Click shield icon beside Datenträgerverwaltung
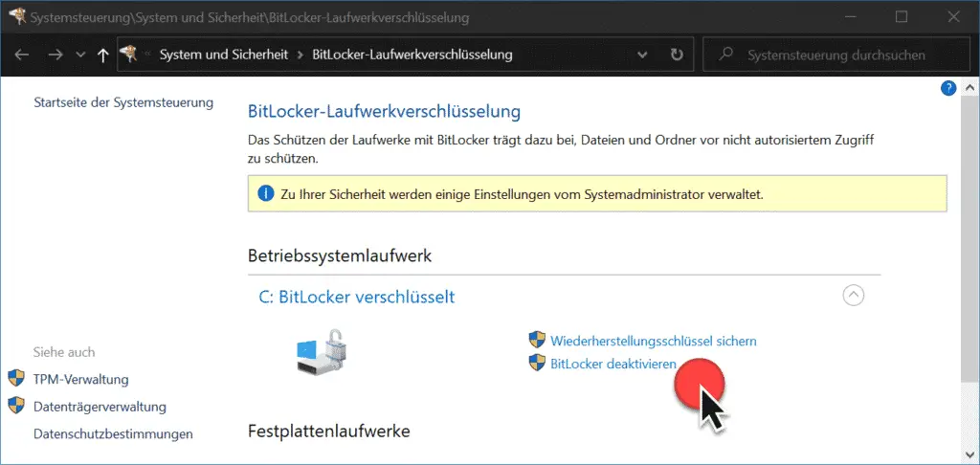The width and height of the screenshot is (980, 465). point(15,406)
